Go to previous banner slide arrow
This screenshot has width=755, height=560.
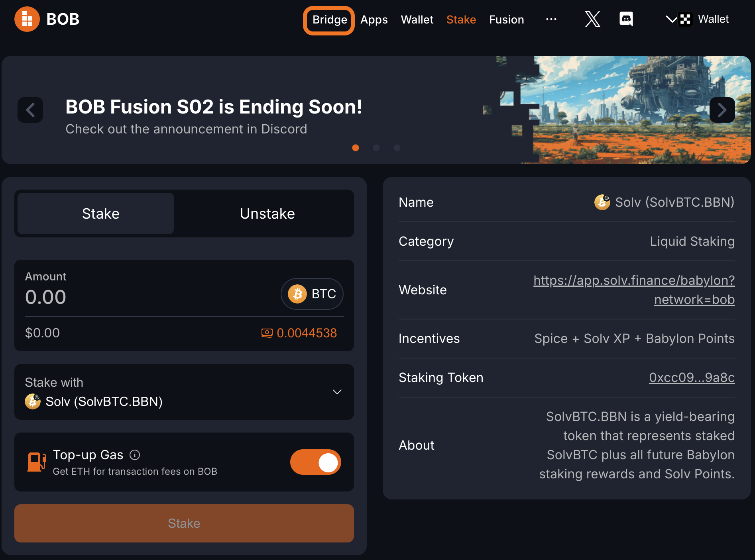pyautogui.click(x=30, y=110)
